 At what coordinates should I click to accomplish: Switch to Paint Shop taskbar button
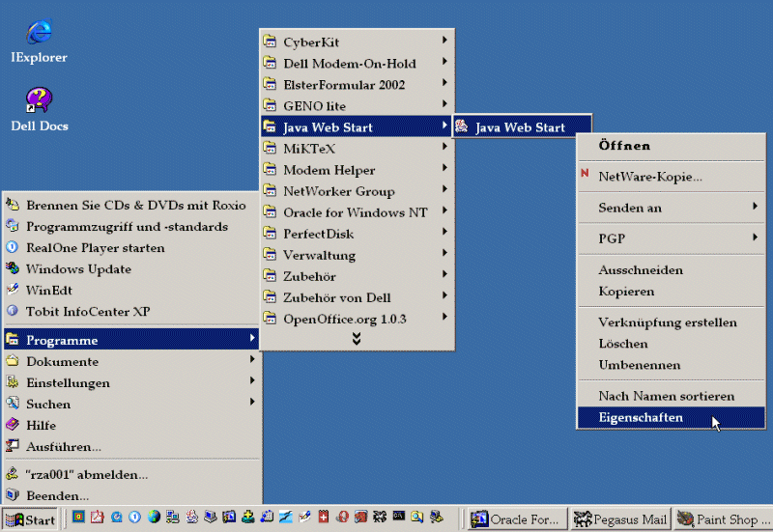[x=723, y=519]
